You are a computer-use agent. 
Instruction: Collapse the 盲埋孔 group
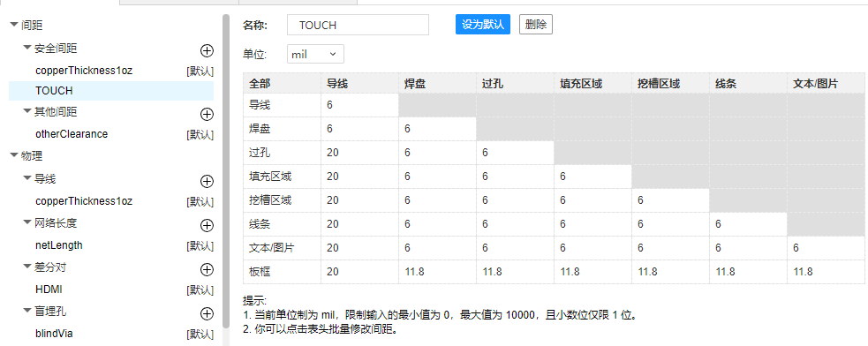click(27, 311)
